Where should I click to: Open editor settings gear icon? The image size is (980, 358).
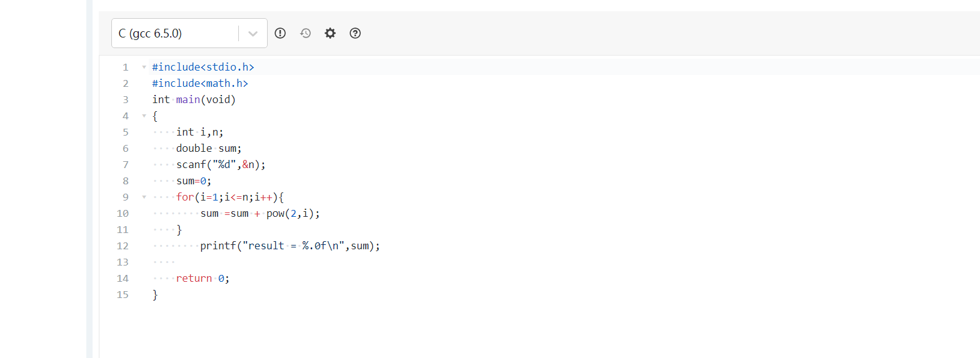coord(330,33)
